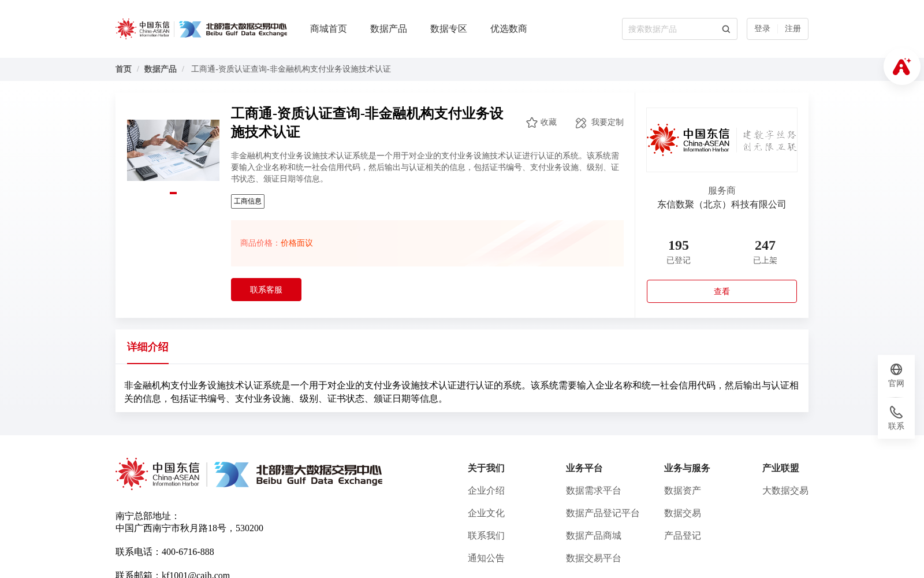The width and height of the screenshot is (924, 578).
Task: Click the 查看 supplier button
Action: 722,291
